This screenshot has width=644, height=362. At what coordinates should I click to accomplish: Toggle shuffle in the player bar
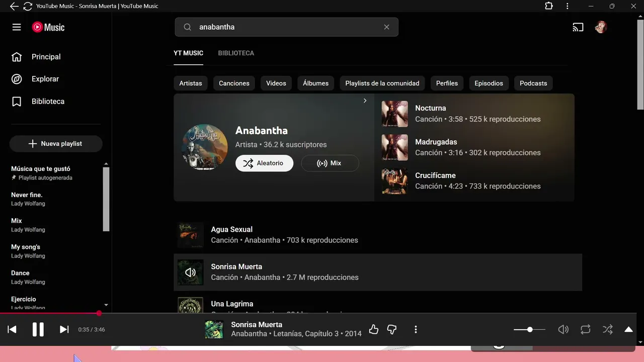608,329
